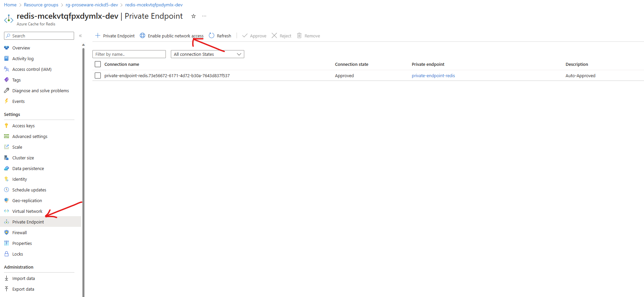The image size is (644, 297).
Task: Click the Events lightning icon
Action: click(6, 101)
